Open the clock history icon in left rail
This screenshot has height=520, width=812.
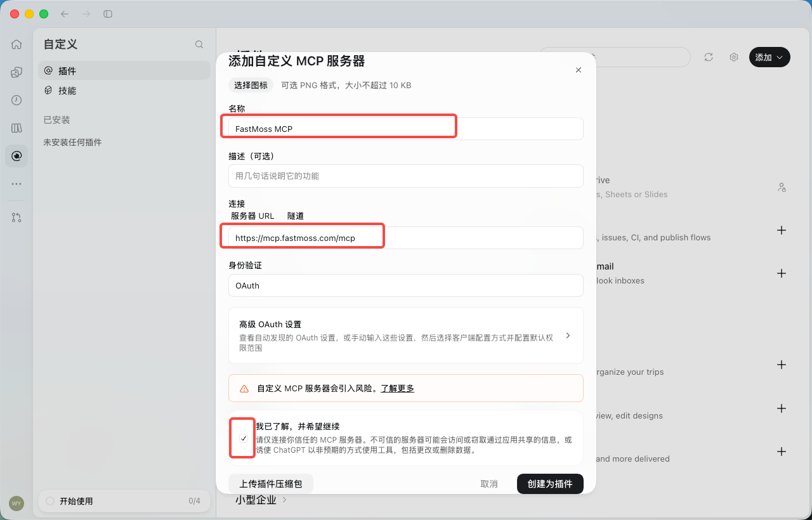pos(16,100)
